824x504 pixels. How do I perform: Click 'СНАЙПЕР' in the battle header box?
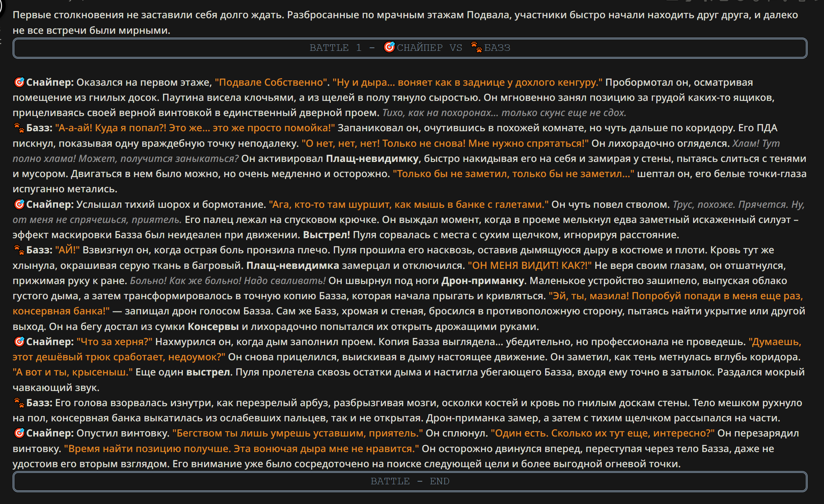(420, 48)
